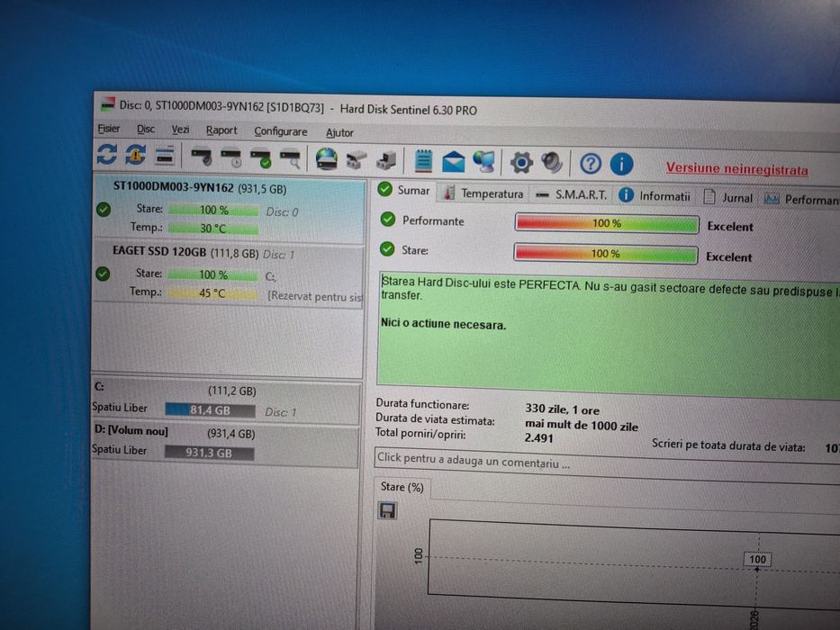
Task: Click the blue info circle toolbar icon
Action: (621, 165)
